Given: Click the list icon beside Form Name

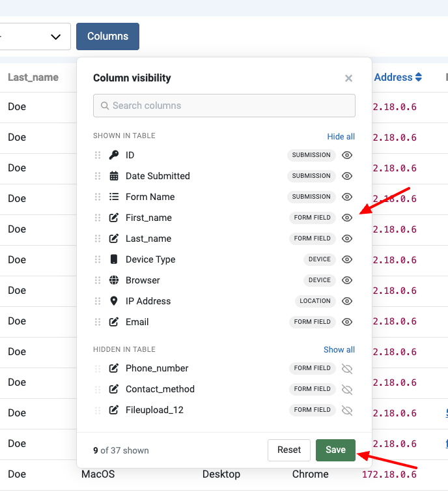Looking at the screenshot, I should click(114, 197).
